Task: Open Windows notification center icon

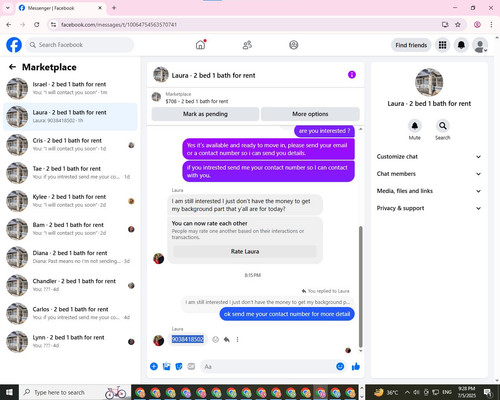Action: point(488,392)
